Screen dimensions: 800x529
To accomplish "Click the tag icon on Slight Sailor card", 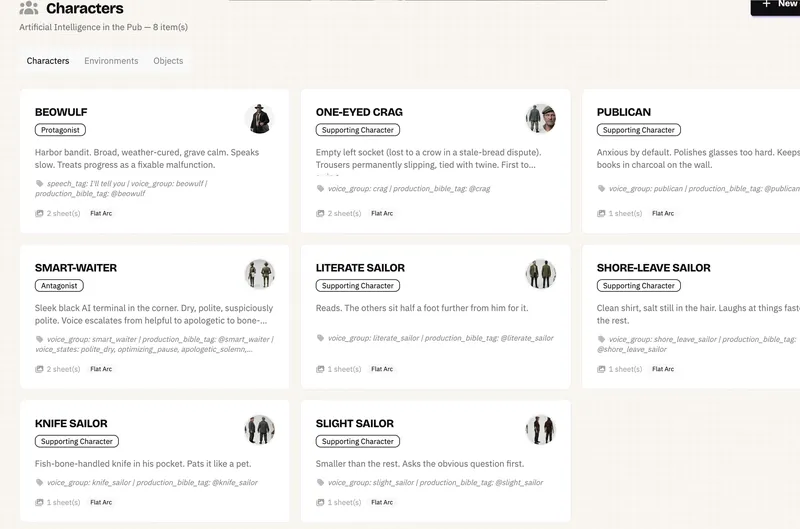I will [320, 482].
